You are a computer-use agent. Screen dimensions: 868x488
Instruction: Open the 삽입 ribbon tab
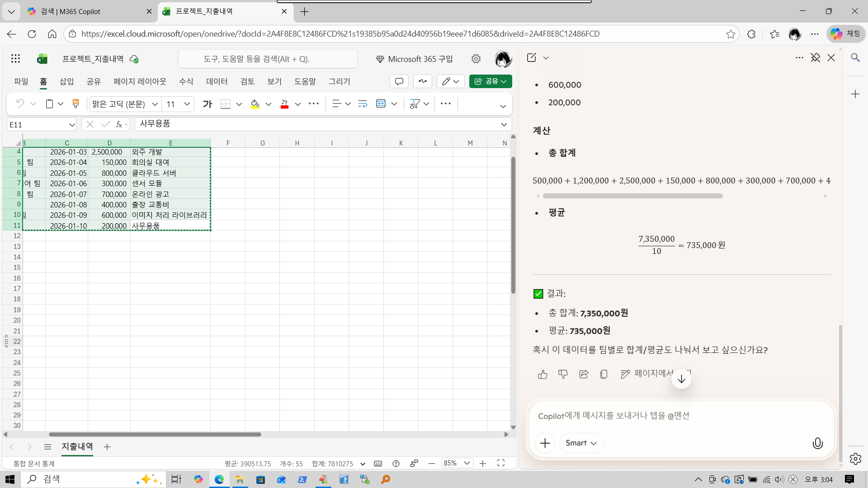66,81
